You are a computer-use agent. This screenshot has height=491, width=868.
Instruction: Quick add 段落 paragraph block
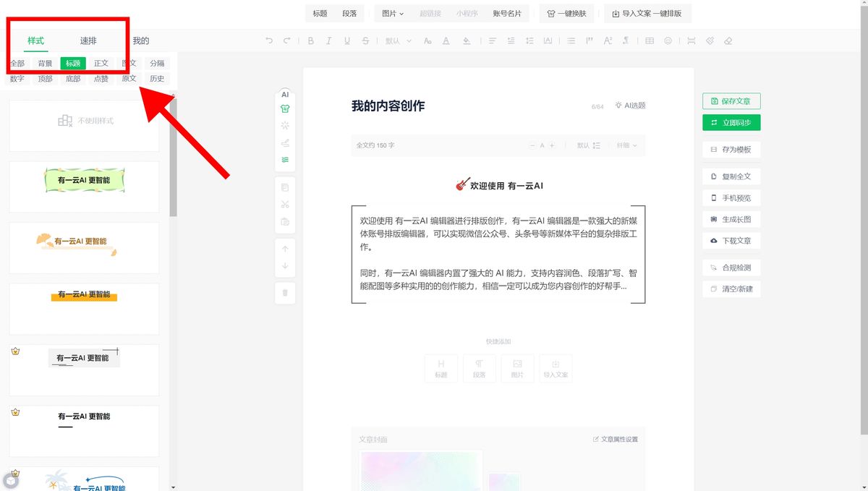479,368
